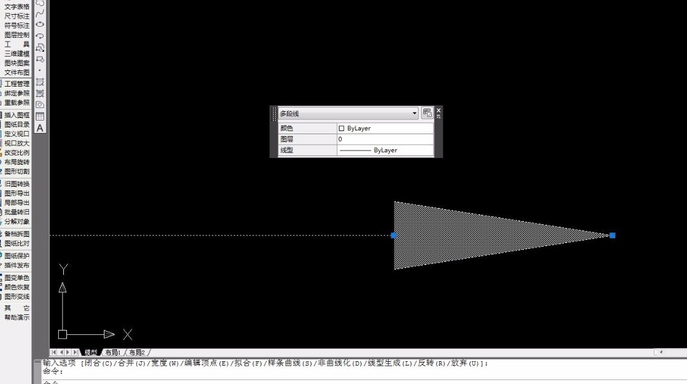The height and width of the screenshot is (384, 687).
Task: Click 改变比例 command
Action: tap(16, 153)
